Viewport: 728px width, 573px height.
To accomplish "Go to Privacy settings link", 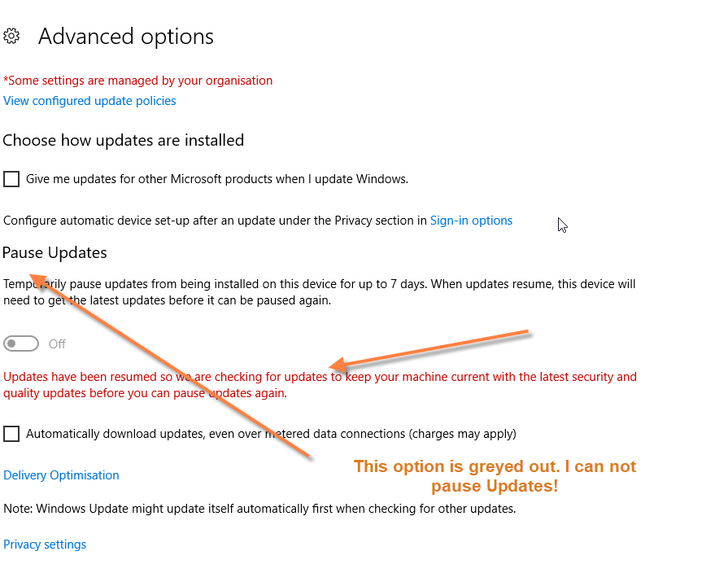I will (x=45, y=545).
